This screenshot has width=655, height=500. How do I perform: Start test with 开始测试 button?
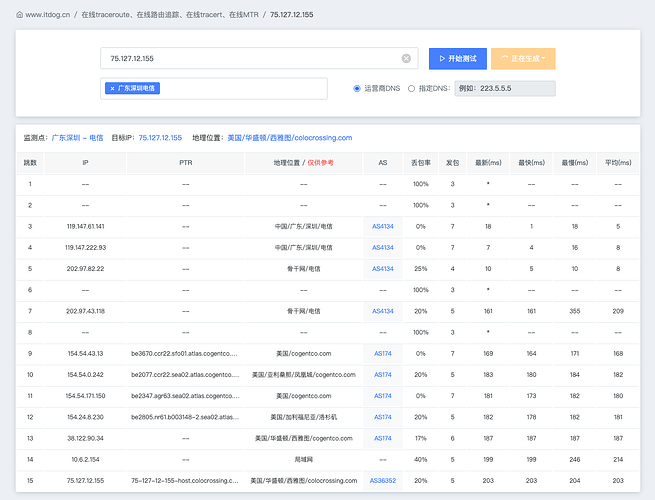click(x=457, y=58)
